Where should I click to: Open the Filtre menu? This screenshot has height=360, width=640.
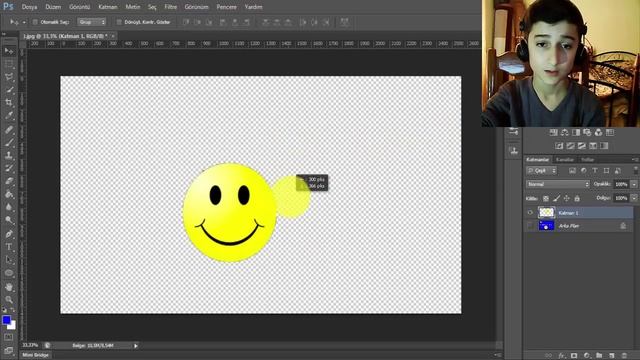[x=171, y=7]
